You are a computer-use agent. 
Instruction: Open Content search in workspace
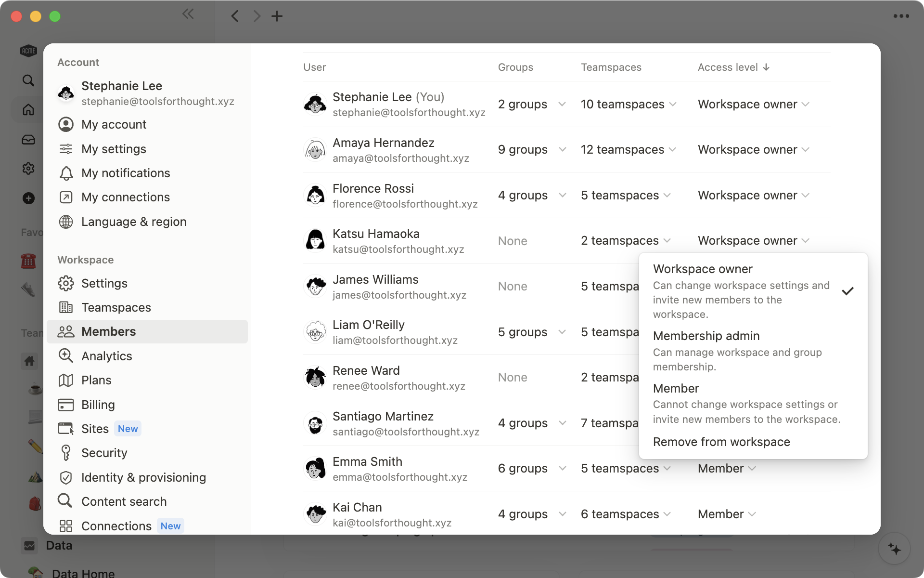point(124,501)
